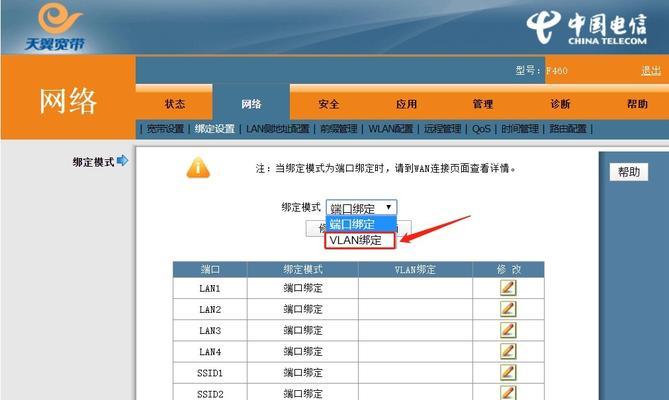The image size is (669, 400).
Task: Choose VLAN绑定 option in dropdown list
Action: [x=360, y=240]
